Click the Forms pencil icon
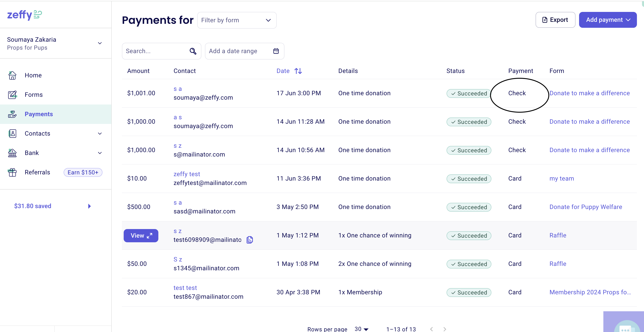 [x=12, y=95]
